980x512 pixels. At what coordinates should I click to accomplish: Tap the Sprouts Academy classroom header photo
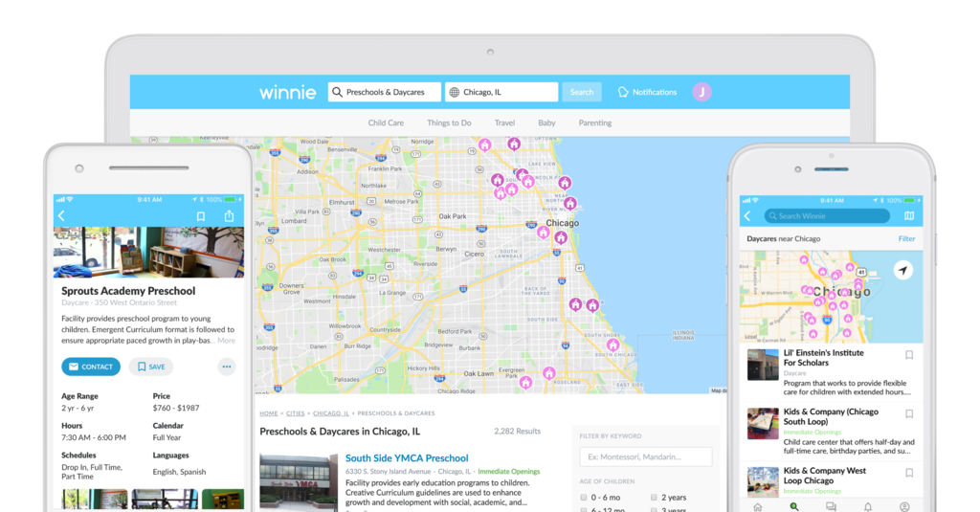pos(148,253)
